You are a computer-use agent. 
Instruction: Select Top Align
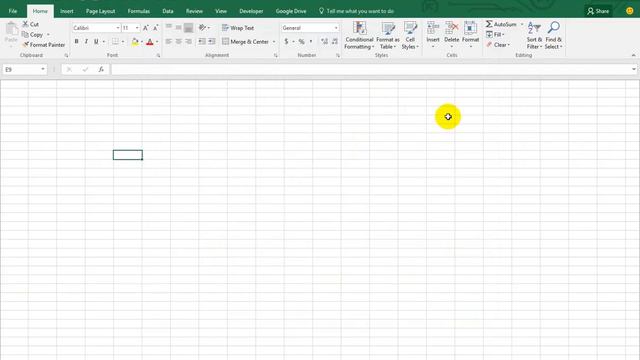tap(169, 27)
